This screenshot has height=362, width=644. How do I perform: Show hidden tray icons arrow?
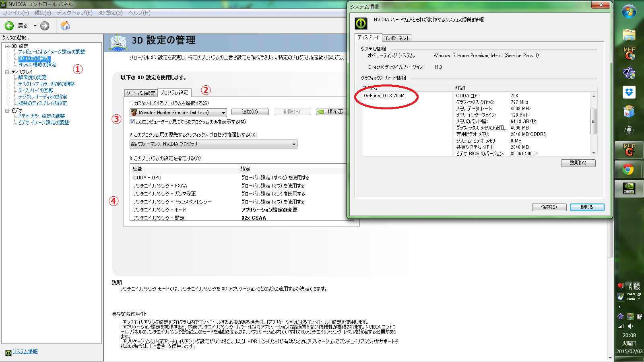pos(619,306)
